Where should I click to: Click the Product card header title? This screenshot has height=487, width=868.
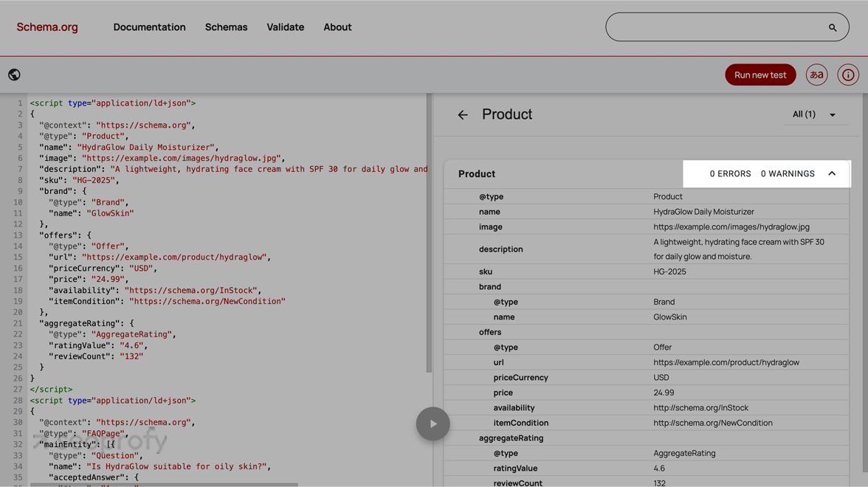477,174
